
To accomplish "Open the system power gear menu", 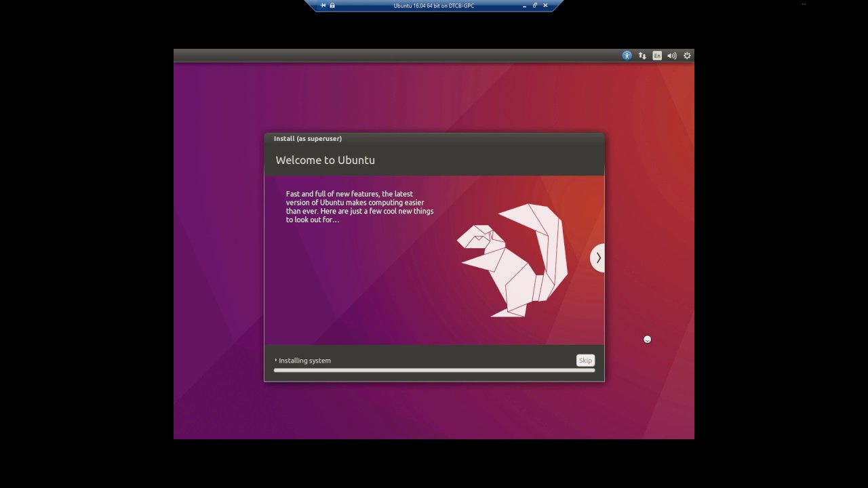I will (x=687, y=56).
